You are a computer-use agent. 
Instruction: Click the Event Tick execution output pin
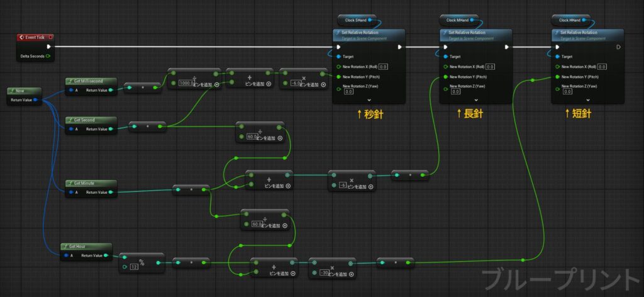point(48,46)
